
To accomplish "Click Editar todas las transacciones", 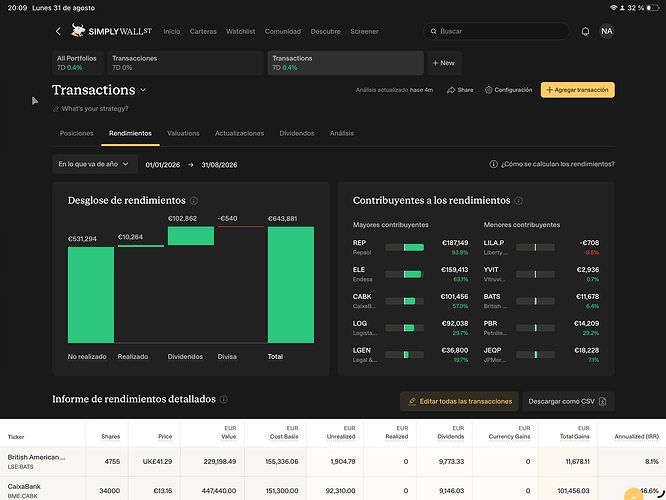I will click(459, 401).
